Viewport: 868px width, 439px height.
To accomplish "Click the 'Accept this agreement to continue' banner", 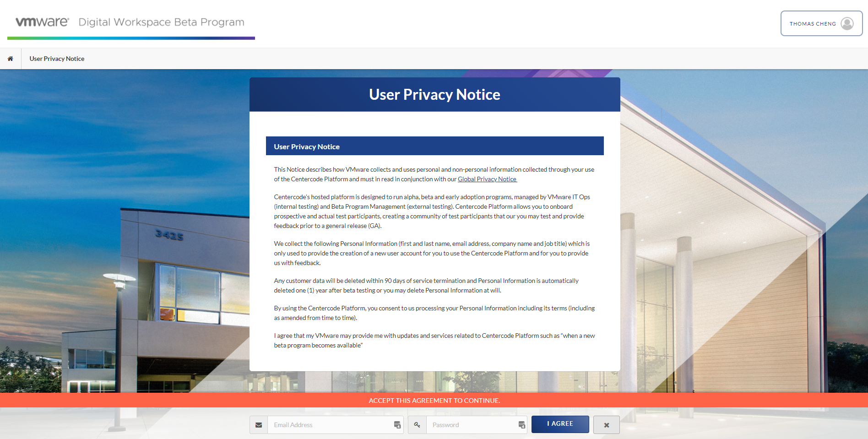I will tap(434, 400).
